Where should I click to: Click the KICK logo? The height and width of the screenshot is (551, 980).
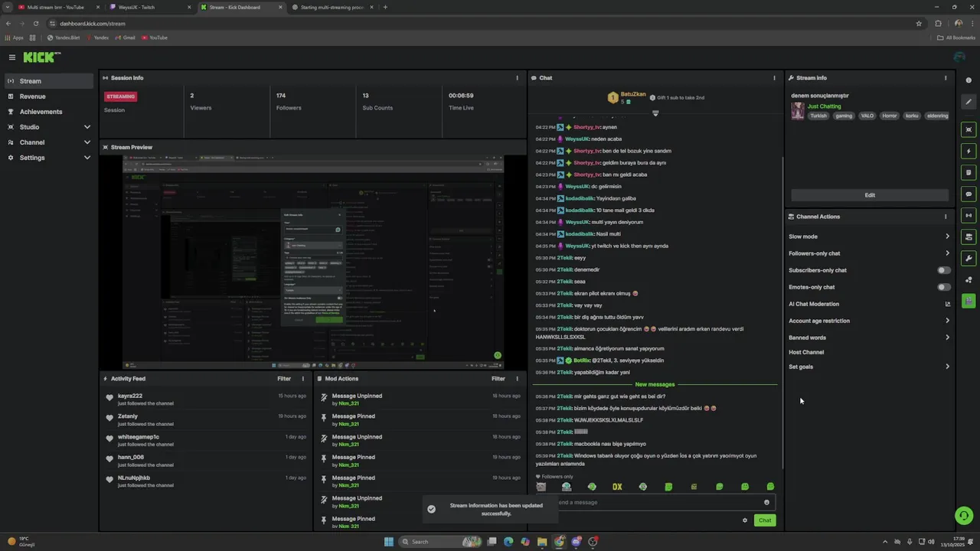tap(41, 57)
